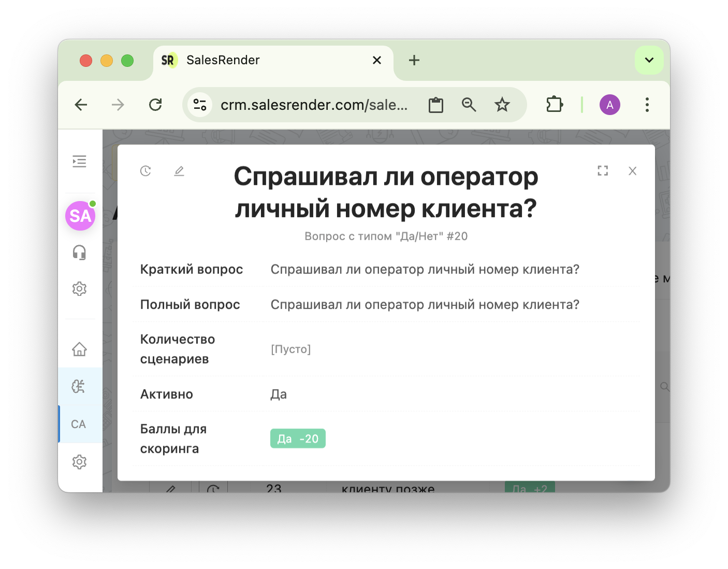
Task: Click the '[Пусто]' value
Action: point(290,349)
